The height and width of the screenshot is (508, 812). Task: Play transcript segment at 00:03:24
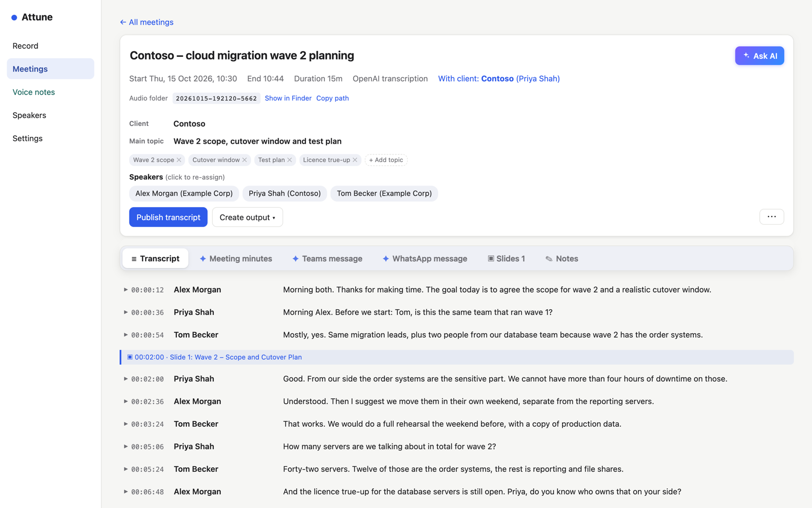[125, 424]
